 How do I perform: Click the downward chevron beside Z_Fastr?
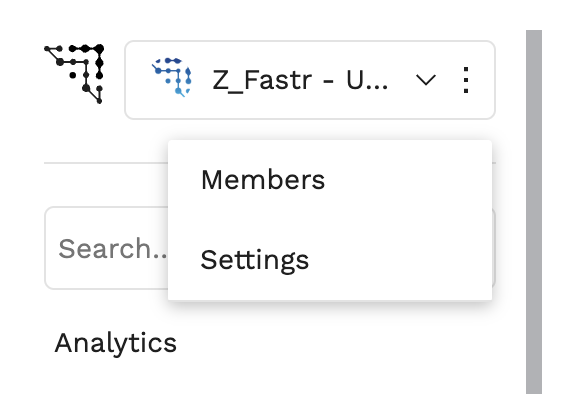point(426,80)
